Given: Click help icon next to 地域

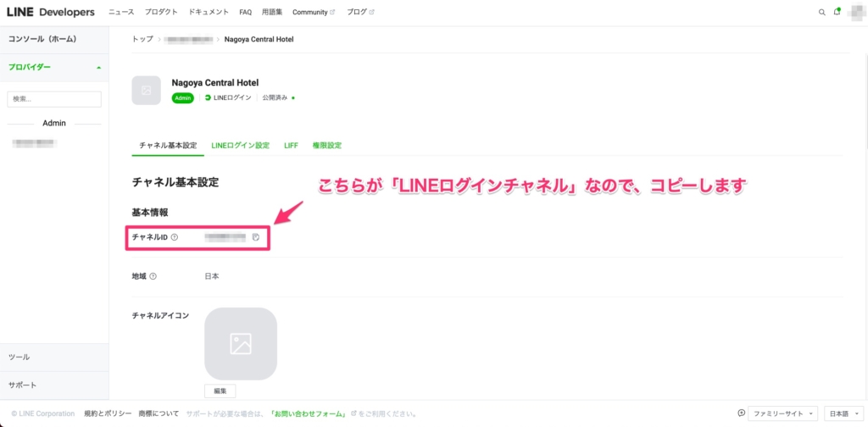Looking at the screenshot, I should tap(153, 276).
